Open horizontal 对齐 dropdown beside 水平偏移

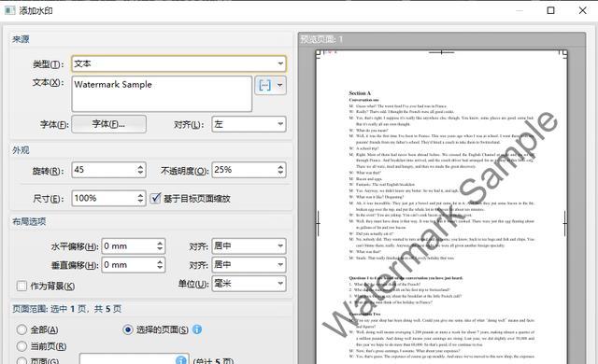pos(249,246)
